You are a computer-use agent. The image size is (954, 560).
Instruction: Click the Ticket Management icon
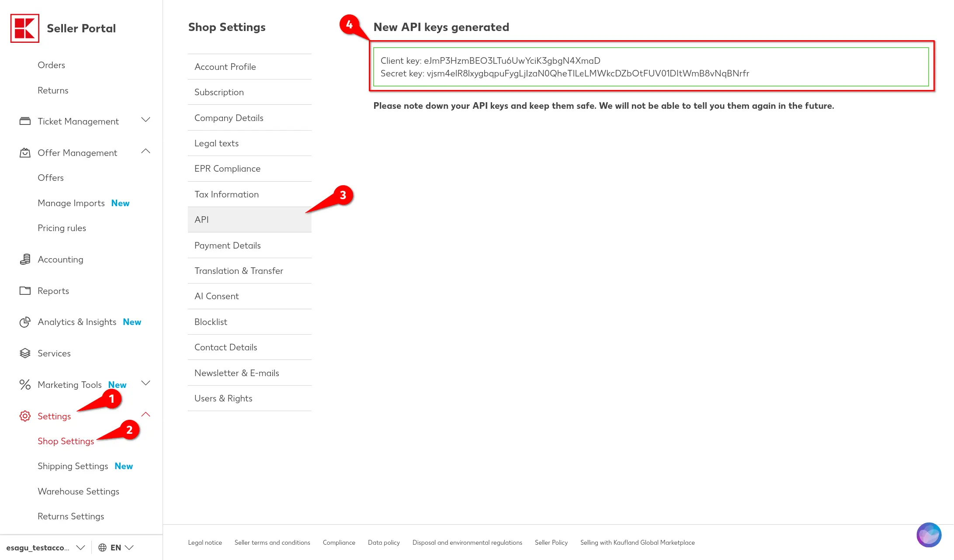coord(25,121)
